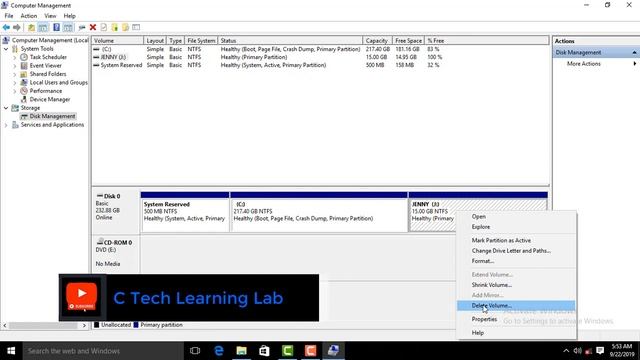Click the console tree scrollbar right arrow
Image resolution: width=640 pixels, height=360 pixels.
pos(84,326)
